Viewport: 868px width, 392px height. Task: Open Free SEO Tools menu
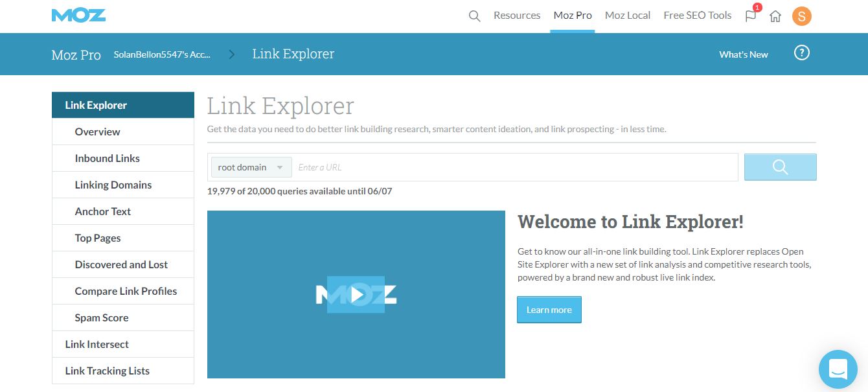[x=698, y=16]
